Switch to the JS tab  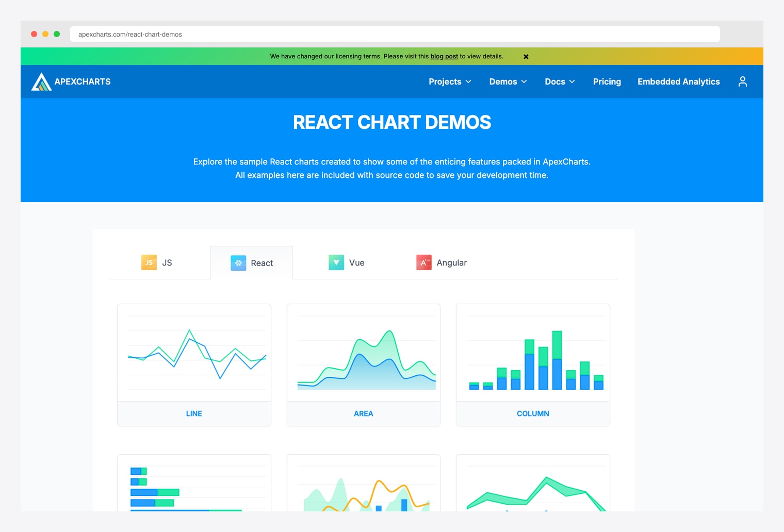pyautogui.click(x=157, y=262)
